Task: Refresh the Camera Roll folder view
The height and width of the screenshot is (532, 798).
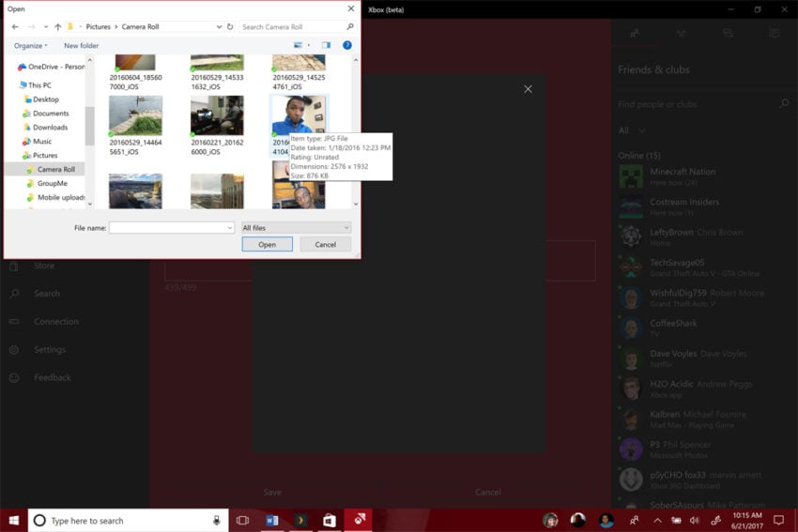Action: click(230, 26)
